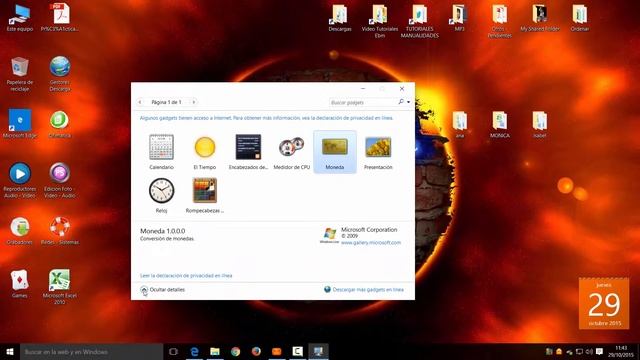640x360 pixels.
Task: Click the active gadgets window taskbar button
Action: (318, 351)
